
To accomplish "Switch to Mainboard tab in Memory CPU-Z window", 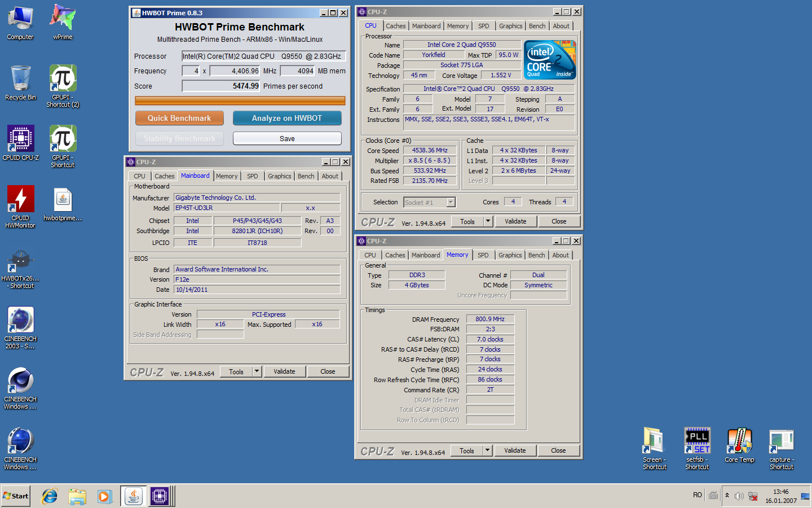I will coord(426,255).
